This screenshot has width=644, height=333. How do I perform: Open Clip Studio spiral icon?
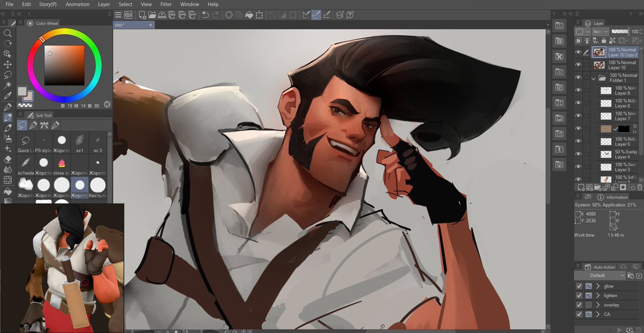coord(128,15)
